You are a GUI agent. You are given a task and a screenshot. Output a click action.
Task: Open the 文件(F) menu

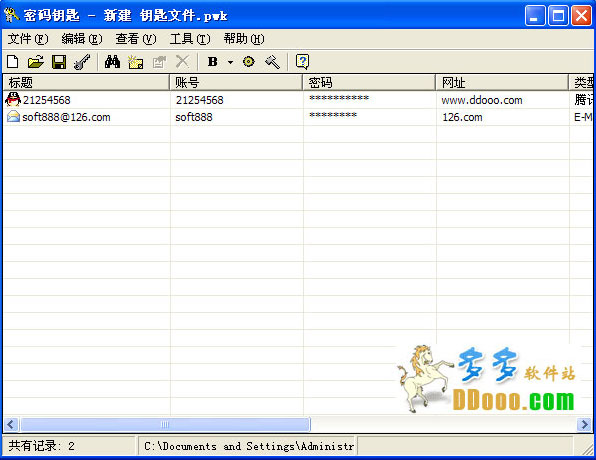[28, 39]
